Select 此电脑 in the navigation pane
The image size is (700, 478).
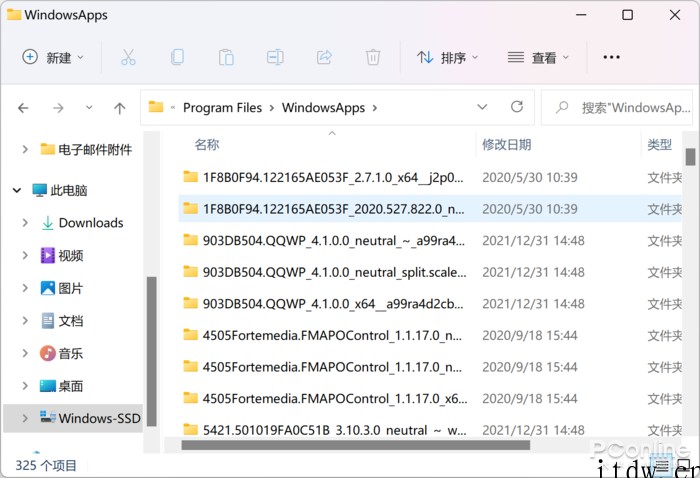click(x=60, y=191)
